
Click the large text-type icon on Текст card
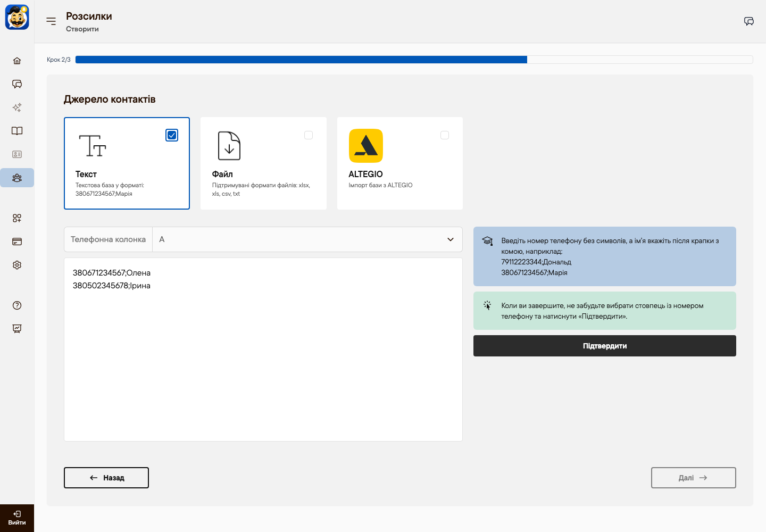pyautogui.click(x=93, y=146)
